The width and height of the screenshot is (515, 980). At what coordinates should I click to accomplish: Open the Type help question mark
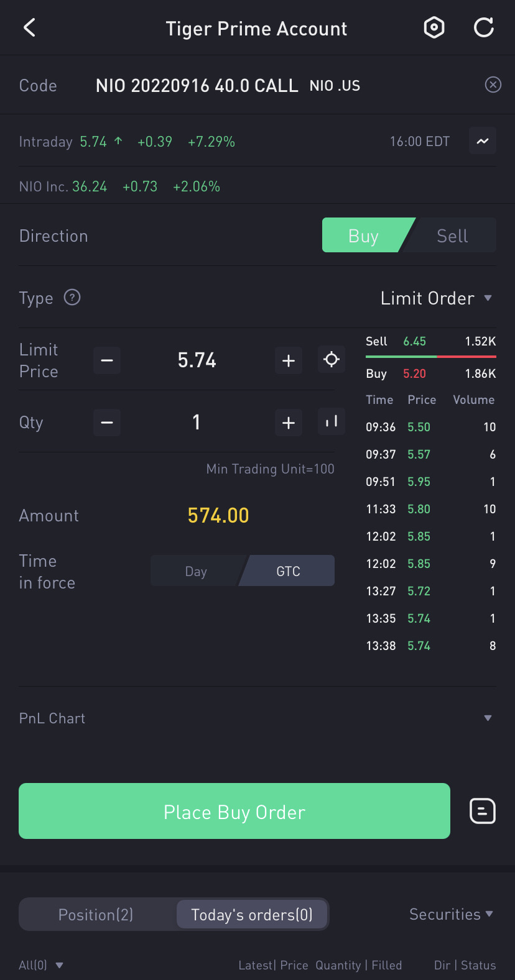72,298
